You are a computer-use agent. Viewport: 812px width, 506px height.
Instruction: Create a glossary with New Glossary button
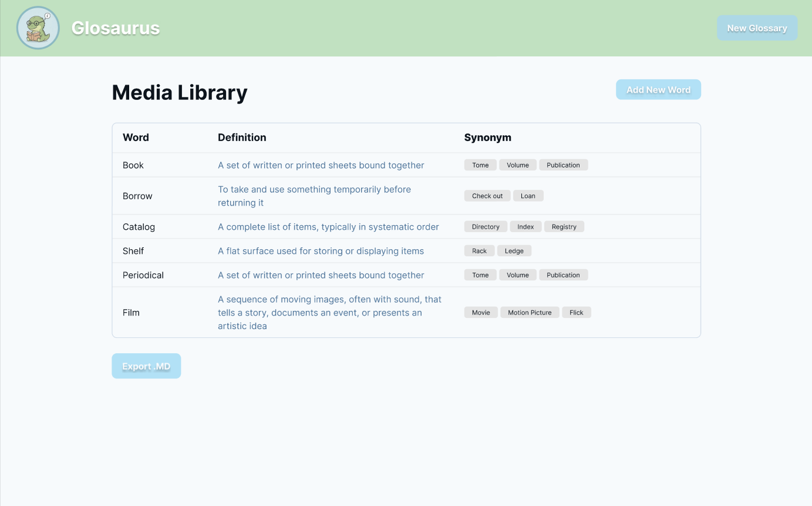[x=757, y=28]
